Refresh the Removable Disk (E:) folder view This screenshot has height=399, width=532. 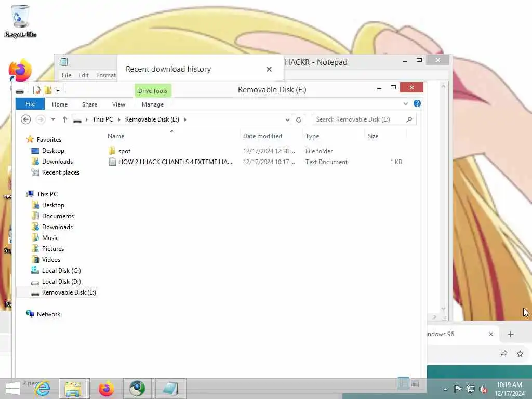pos(299,120)
